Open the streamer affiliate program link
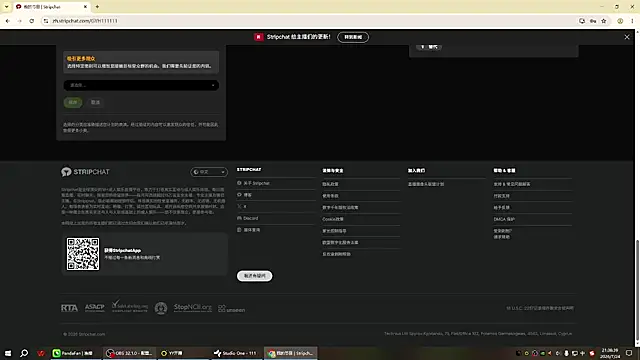640x360 pixels. pos(426,184)
